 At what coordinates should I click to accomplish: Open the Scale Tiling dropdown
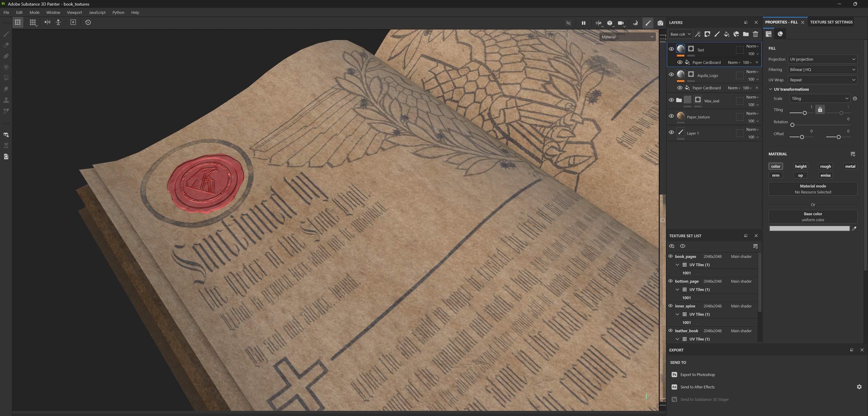coord(819,99)
